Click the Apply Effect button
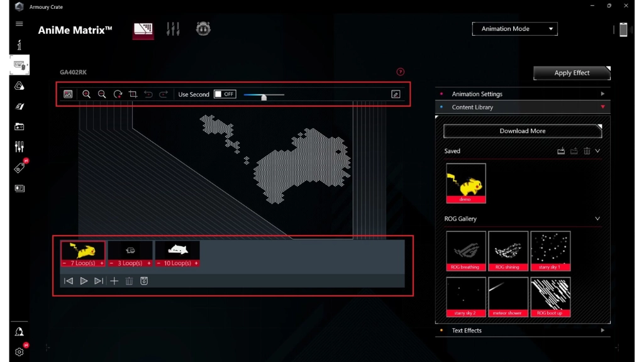644x362 pixels. 572,73
